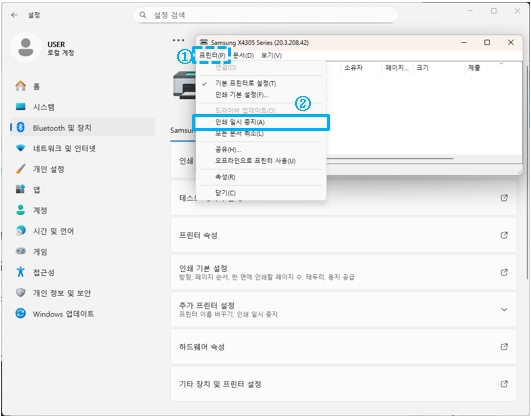Image resolution: width=531 pixels, height=417 pixels.
Task: Open 네트워크 및 인터넷 settings
Action: point(82,148)
